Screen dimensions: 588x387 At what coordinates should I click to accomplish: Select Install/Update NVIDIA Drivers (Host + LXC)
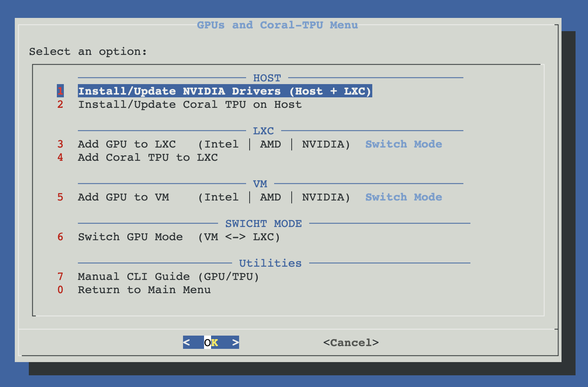(225, 91)
